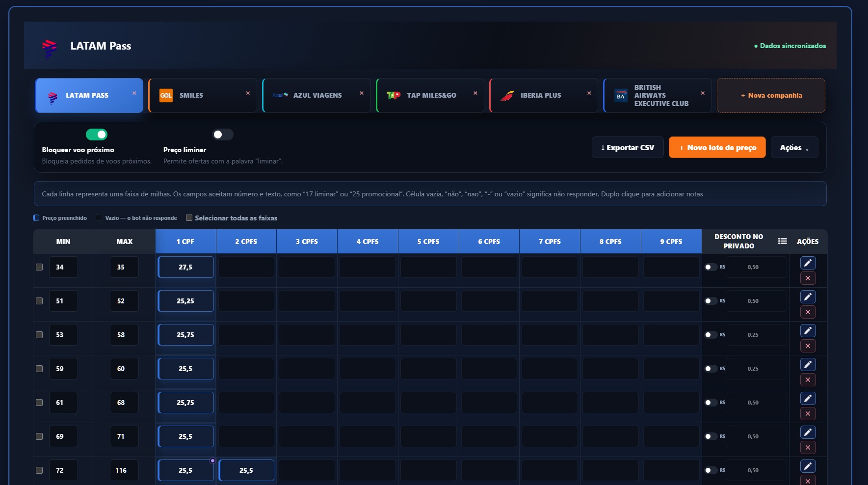
Task: Toggle private discount for row 61–68
Action: click(x=711, y=403)
